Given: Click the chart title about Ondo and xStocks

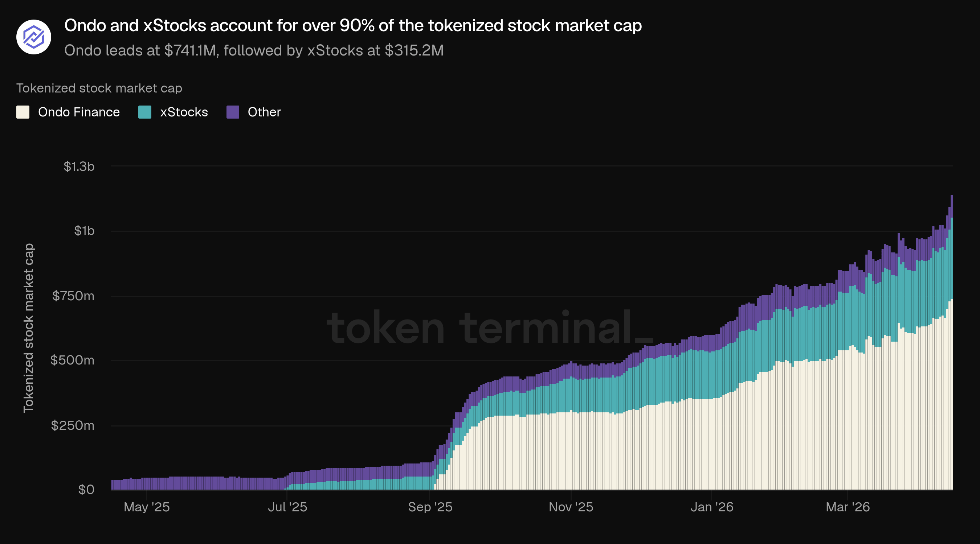Looking at the screenshot, I should coord(353,25).
